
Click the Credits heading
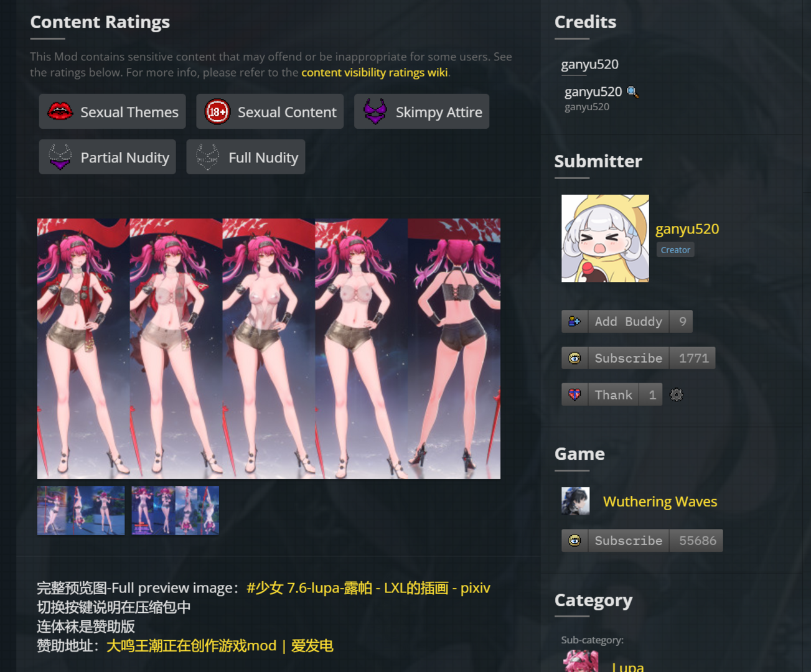(x=585, y=22)
